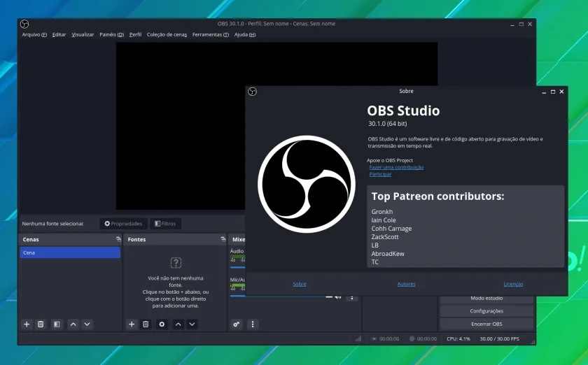Mute Mic/Aux with the speaker icon
Viewport: 588px width, 365px height.
pos(338,297)
